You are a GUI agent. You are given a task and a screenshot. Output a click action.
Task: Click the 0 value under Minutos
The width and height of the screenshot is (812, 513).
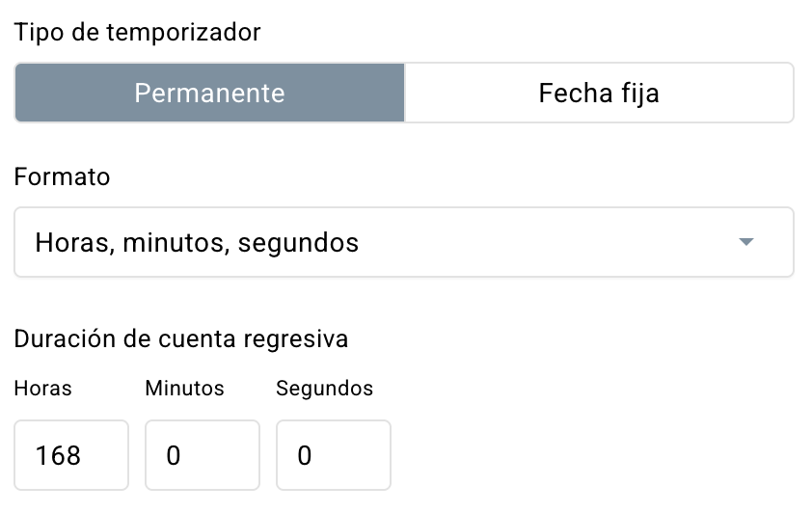[x=174, y=455]
